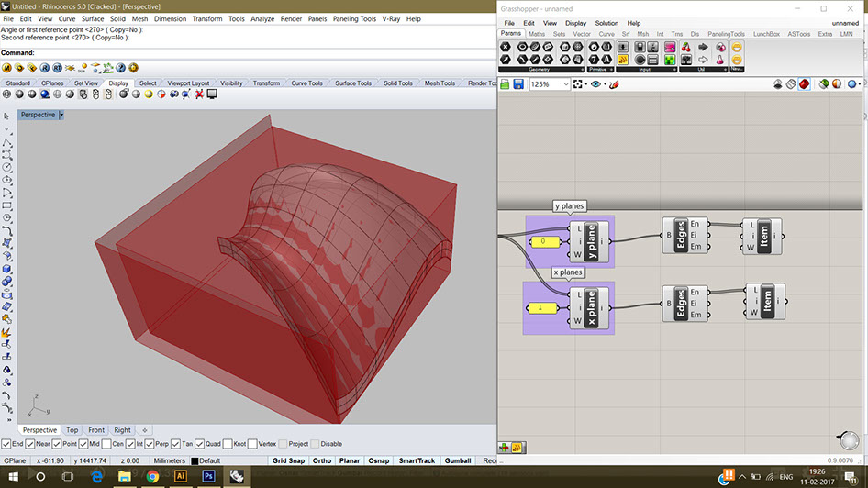Viewport: 868px width, 488px height.
Task: Toggle the Knot osnap checkbox
Action: 228,444
